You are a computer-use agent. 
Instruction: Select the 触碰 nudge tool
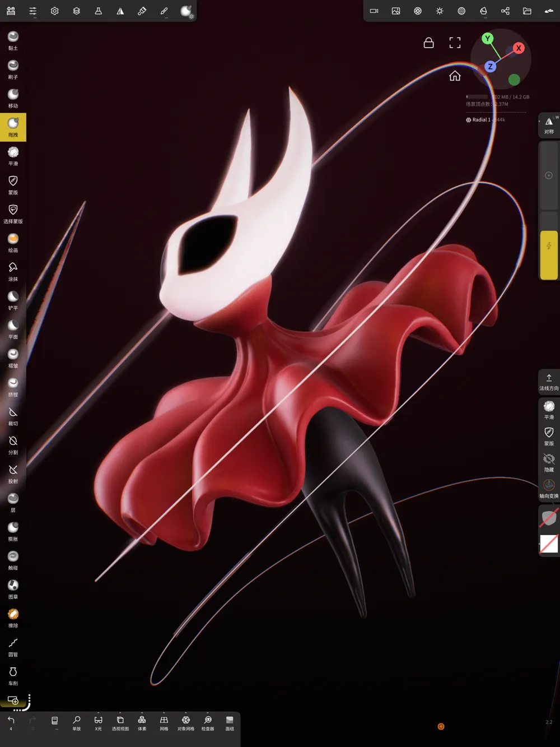(x=13, y=560)
